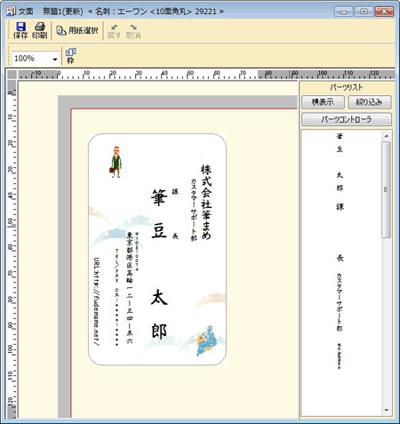Select the URL text on the card
This screenshot has width=400, height=424.
click(97, 302)
